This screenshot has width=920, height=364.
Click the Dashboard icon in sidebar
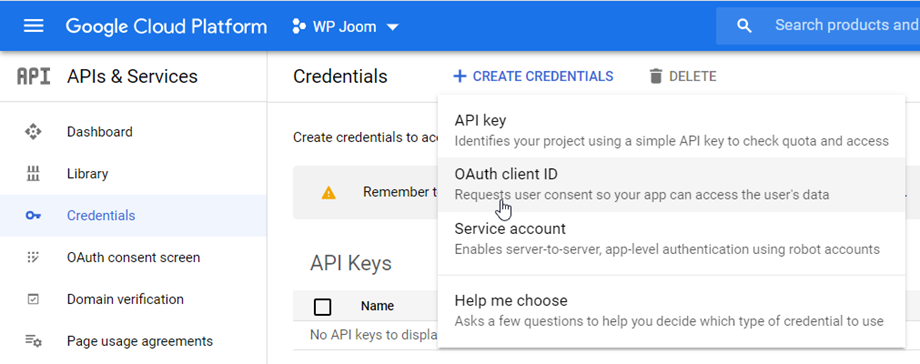tap(33, 132)
